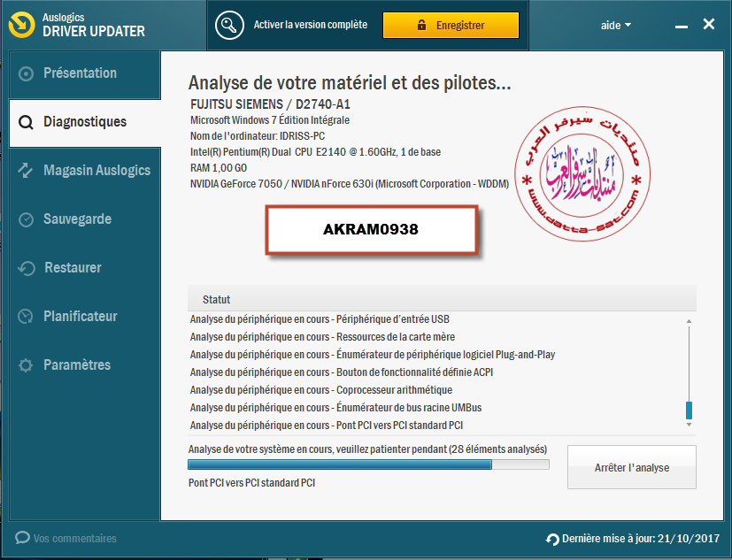This screenshot has width=732, height=560.
Task: Click the Planificateur clock icon
Action: pos(25,317)
